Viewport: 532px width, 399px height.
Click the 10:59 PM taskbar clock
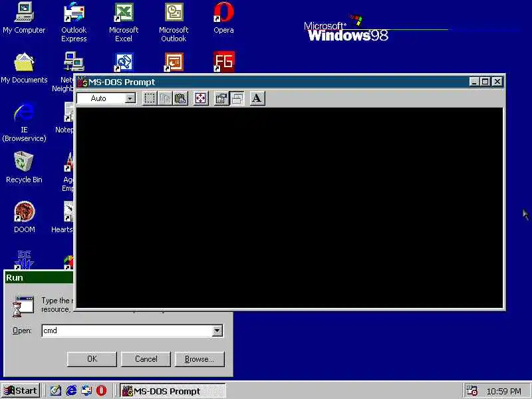point(503,391)
